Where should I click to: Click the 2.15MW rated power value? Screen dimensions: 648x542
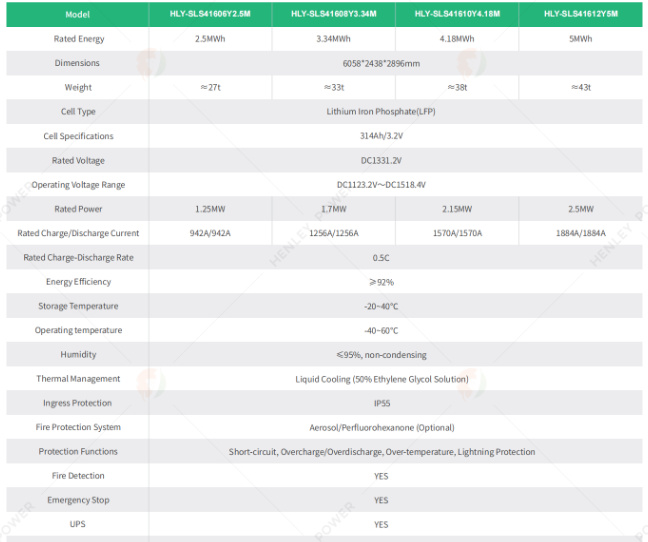[x=457, y=209]
